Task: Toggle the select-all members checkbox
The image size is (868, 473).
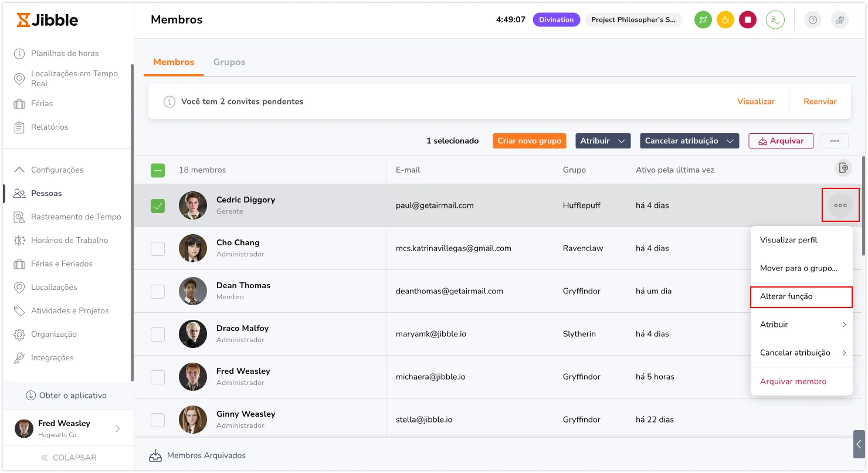Action: click(x=158, y=170)
